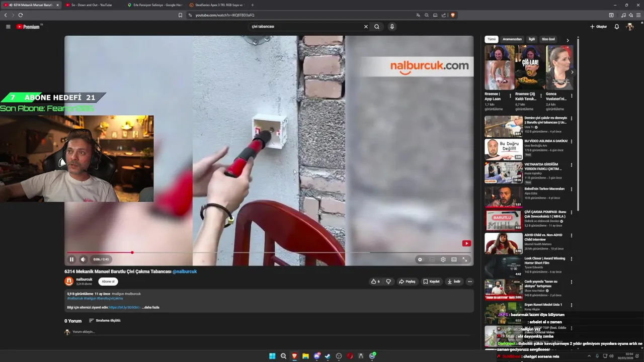Submit search with the magnifier button
644x362 pixels.
(377, 27)
